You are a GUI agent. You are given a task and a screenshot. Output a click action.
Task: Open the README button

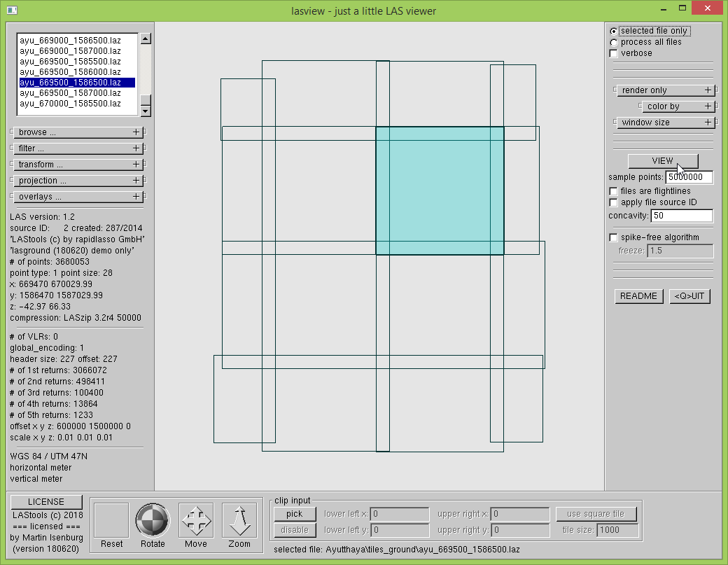pos(638,296)
